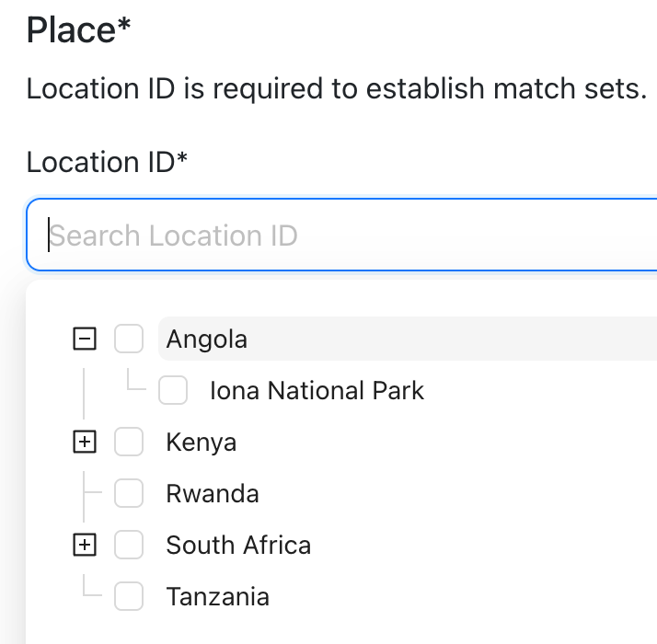
Task: Click the Location ID field label
Action: [x=107, y=163]
